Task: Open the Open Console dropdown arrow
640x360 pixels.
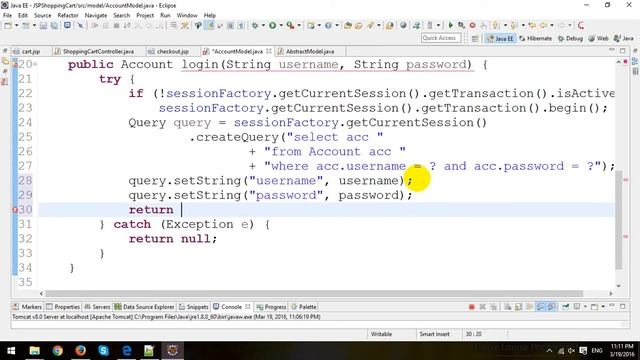Action: [603, 307]
